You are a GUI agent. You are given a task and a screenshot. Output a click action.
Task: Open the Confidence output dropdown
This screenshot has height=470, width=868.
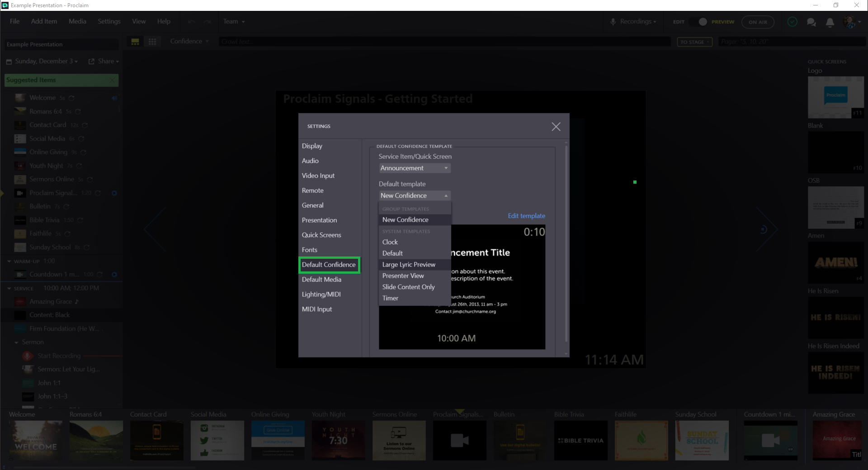tap(189, 42)
